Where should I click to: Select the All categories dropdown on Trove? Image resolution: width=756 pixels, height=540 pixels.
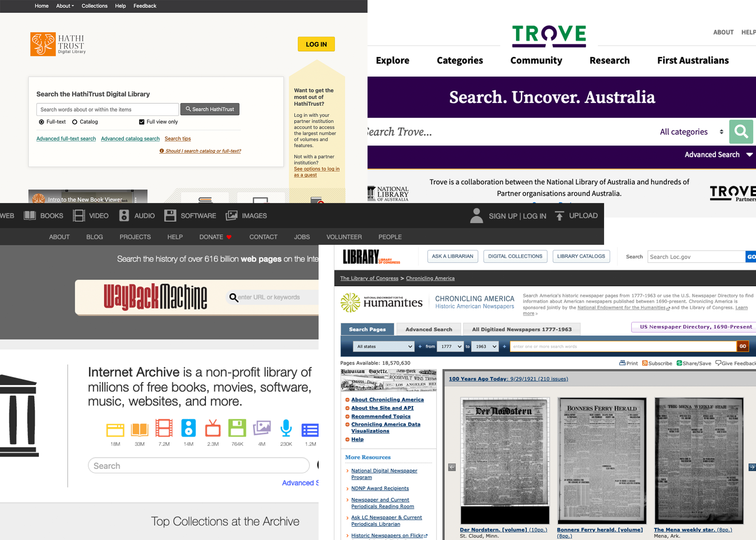tap(691, 132)
